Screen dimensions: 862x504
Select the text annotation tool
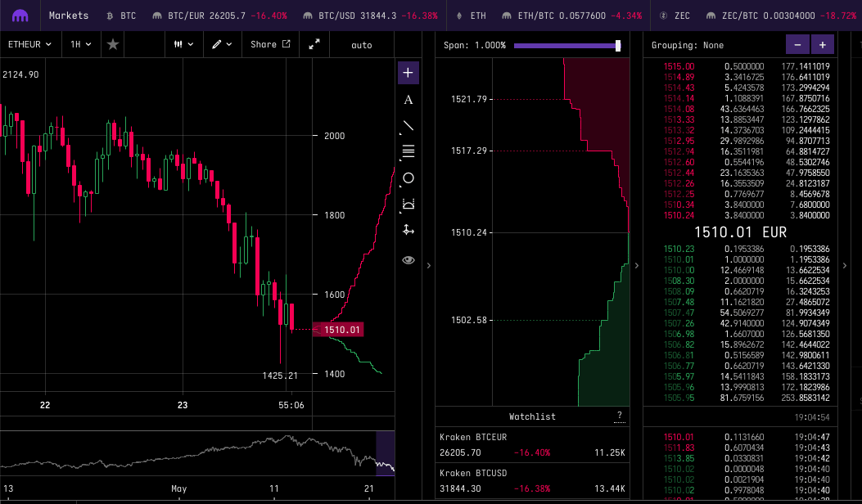[408, 100]
